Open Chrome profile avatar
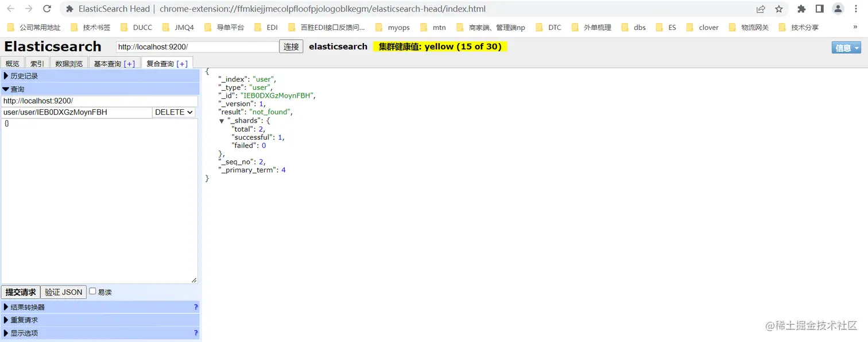Screen dimensions: 868x342 point(838,9)
